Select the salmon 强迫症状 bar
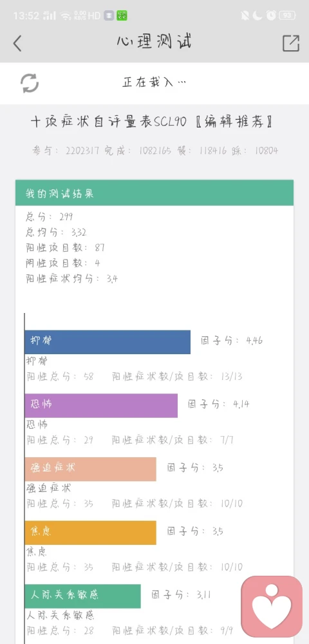Viewport: 309px width, 644px height. coord(90,469)
